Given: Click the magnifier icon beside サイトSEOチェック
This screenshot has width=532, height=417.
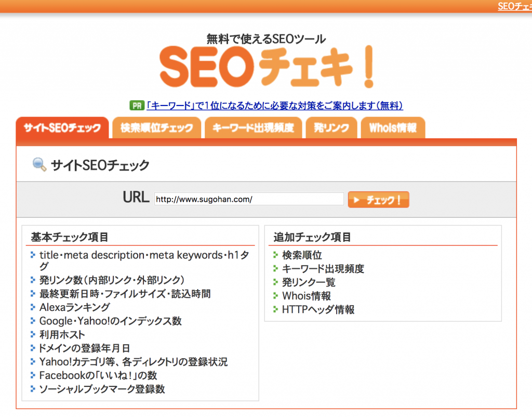Looking at the screenshot, I should click(39, 164).
